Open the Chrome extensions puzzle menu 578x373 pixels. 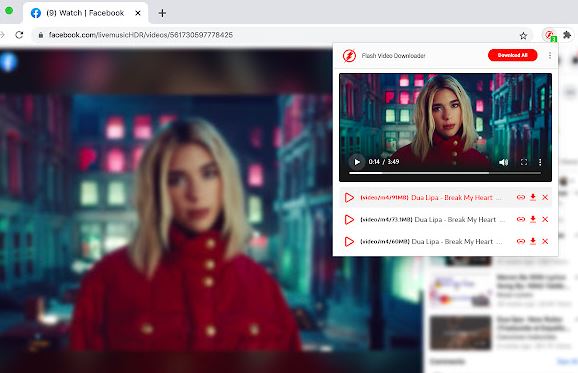tap(567, 35)
